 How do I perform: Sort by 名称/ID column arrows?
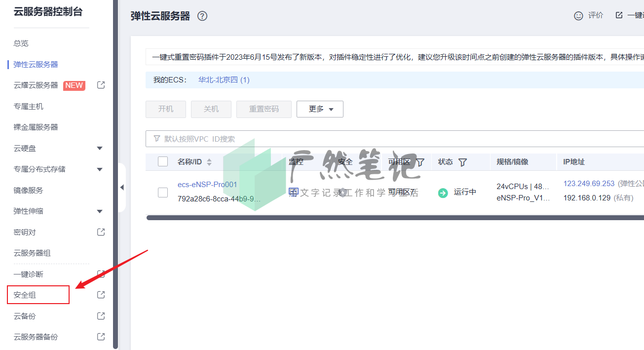click(x=209, y=162)
